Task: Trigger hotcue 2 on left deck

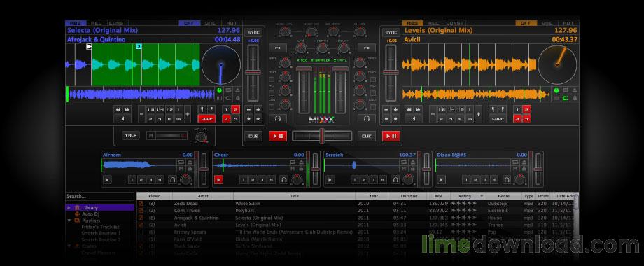Action: pos(235,109)
